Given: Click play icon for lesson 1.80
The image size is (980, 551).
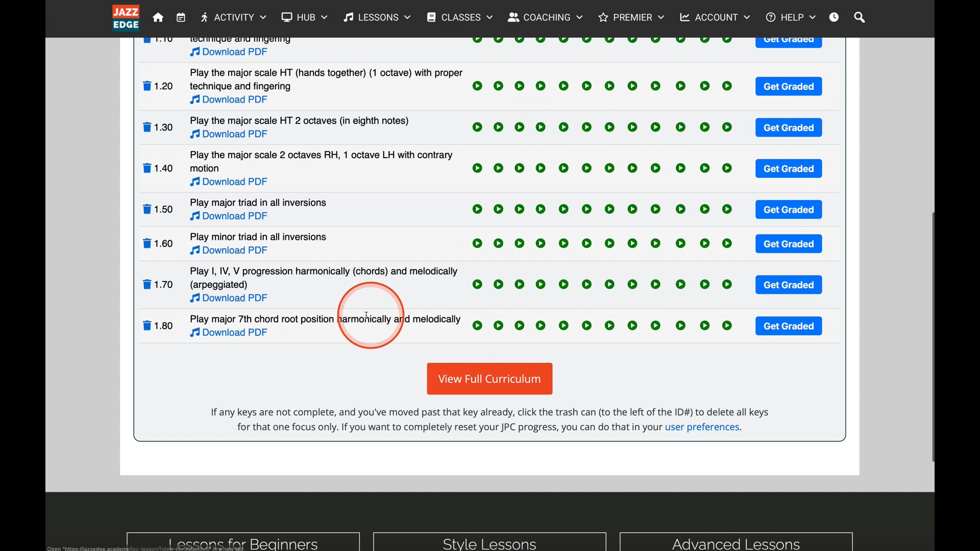Looking at the screenshot, I should (x=477, y=327).
